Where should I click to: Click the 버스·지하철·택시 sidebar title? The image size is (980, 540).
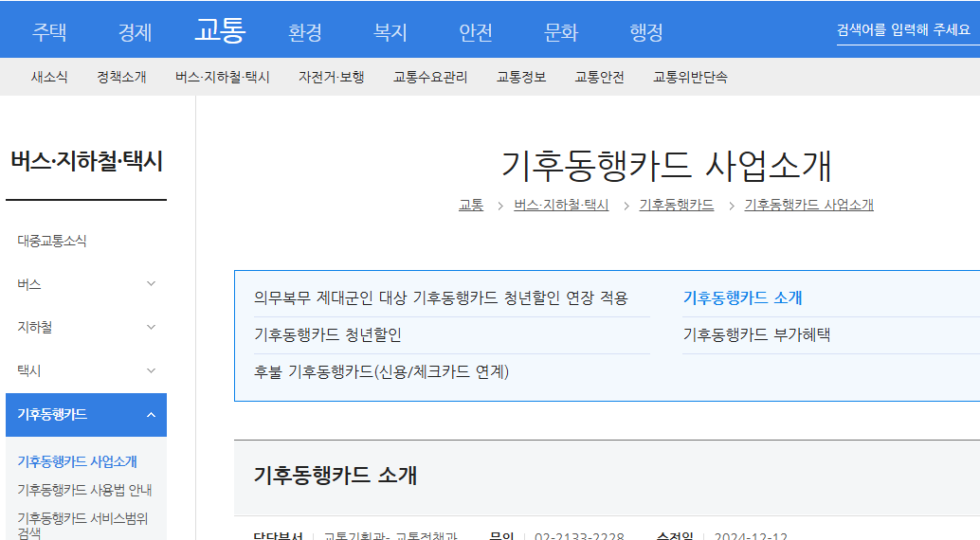click(87, 161)
